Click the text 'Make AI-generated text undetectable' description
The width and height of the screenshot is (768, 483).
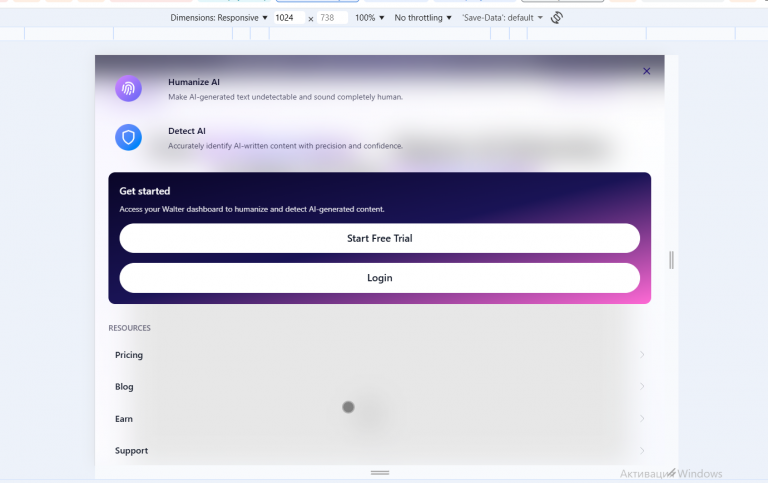[x=286, y=97]
